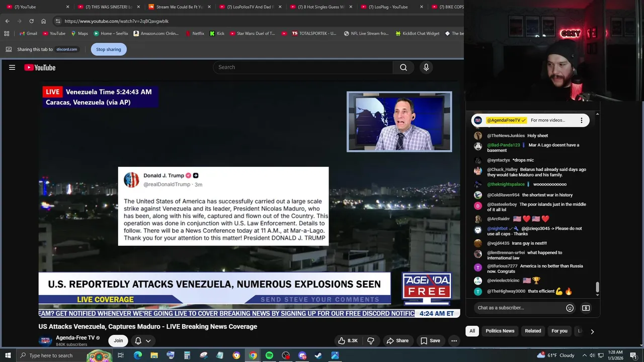The width and height of the screenshot is (644, 362).
Task: Open the Maps bookmark
Action: pos(79,34)
